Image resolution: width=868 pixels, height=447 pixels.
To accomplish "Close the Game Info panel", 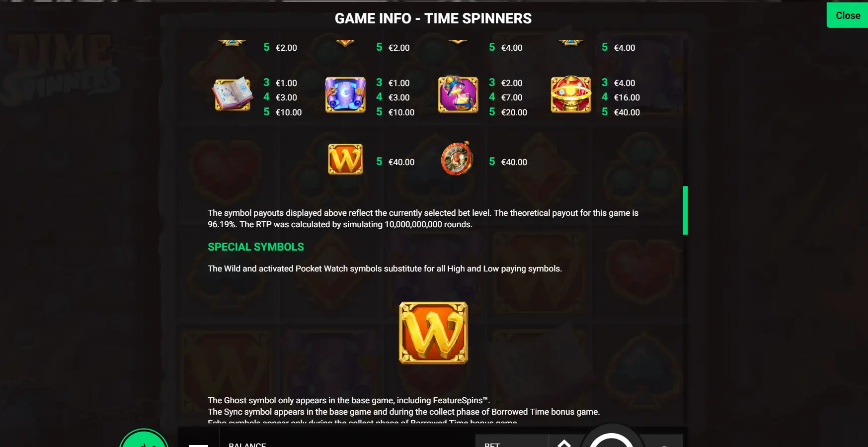I will [x=847, y=15].
